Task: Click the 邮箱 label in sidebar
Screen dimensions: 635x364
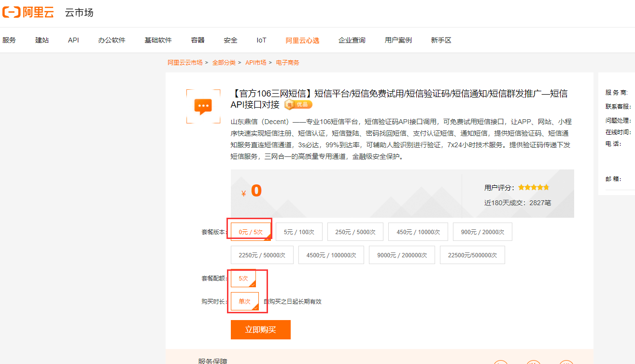Action: click(x=613, y=179)
